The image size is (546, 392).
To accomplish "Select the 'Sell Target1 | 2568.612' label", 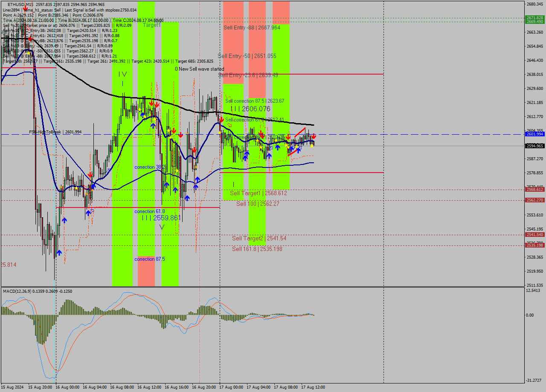I will coord(258,193).
